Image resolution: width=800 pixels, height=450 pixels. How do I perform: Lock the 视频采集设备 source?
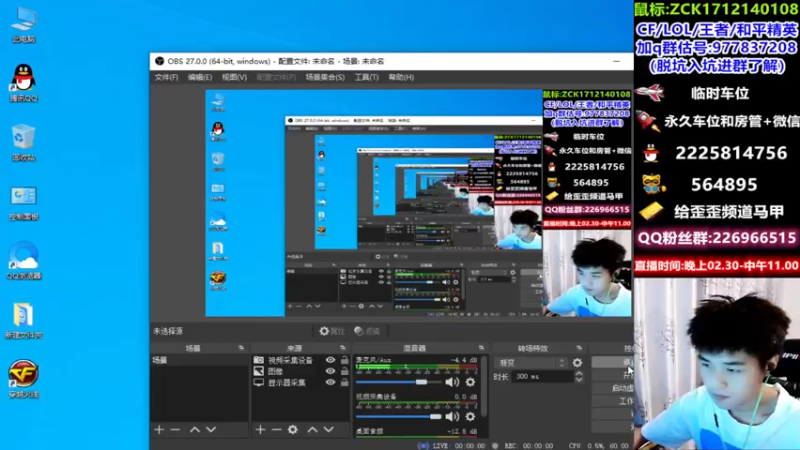coord(345,360)
